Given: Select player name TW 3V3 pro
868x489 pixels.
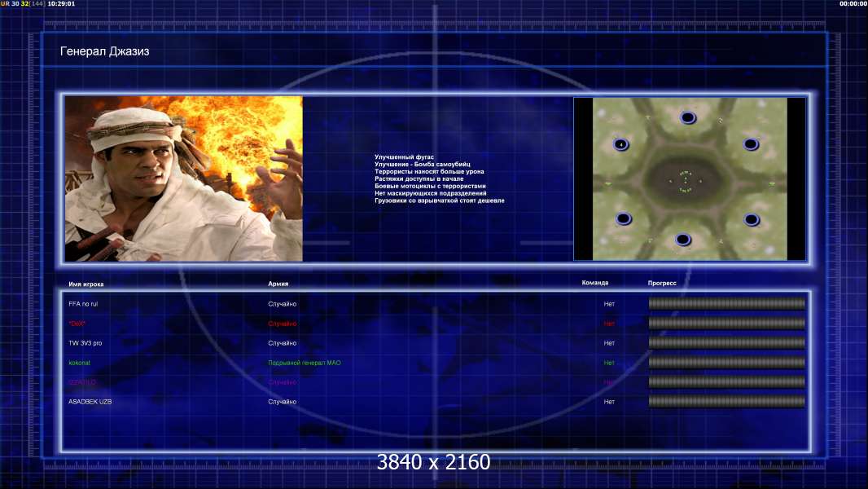Looking at the screenshot, I should [85, 343].
